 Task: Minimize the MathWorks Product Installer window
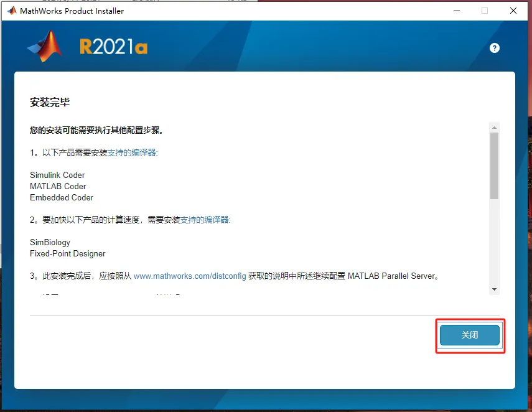(x=457, y=11)
